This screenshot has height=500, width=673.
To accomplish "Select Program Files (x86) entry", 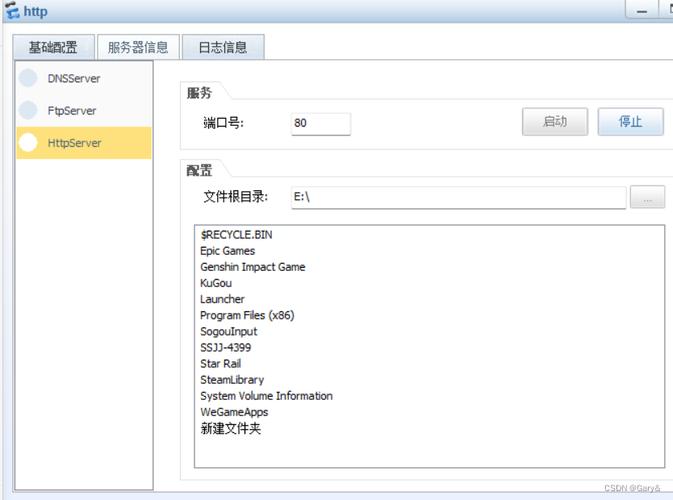I will coord(247,315).
